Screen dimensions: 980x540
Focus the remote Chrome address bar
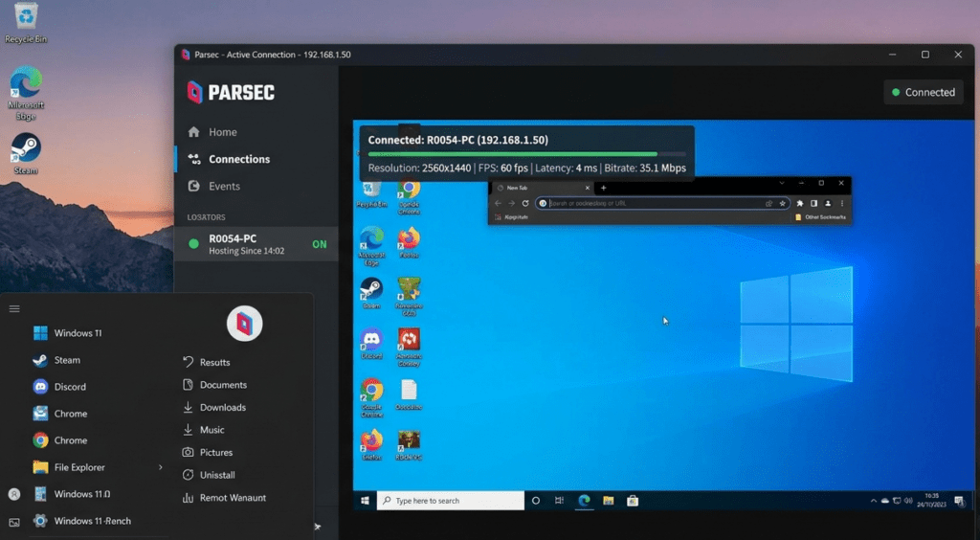point(662,203)
